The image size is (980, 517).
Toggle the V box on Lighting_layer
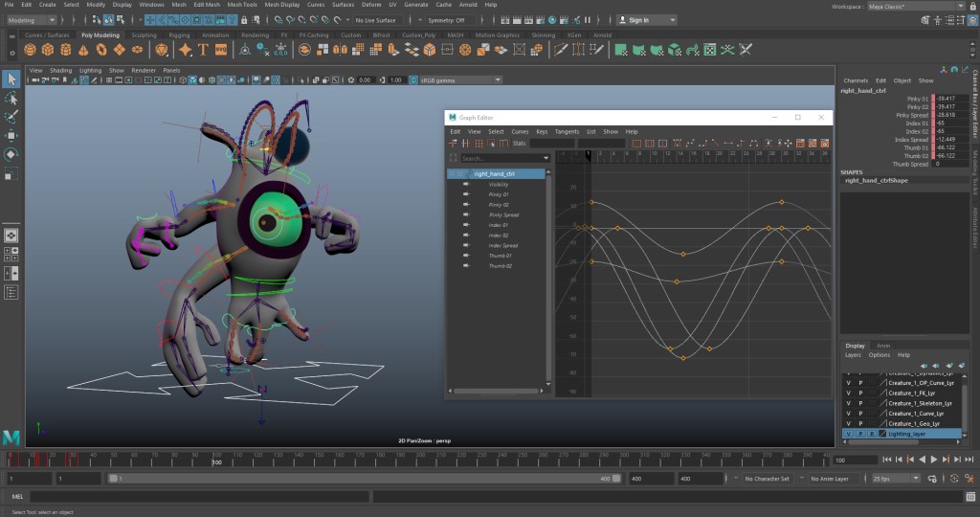pyautogui.click(x=848, y=434)
